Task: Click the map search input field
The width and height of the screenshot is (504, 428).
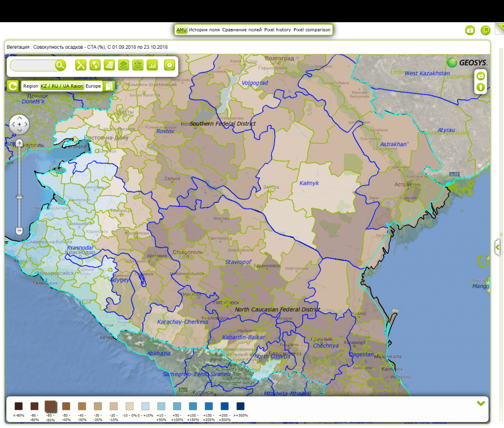Action: 33,66
